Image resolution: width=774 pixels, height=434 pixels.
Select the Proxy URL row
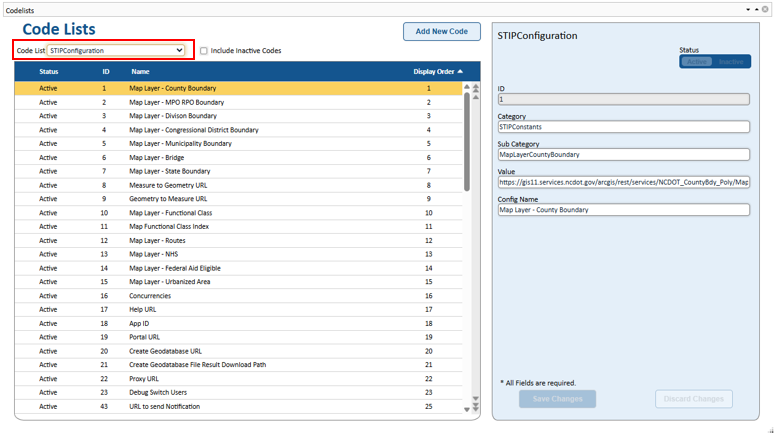238,379
